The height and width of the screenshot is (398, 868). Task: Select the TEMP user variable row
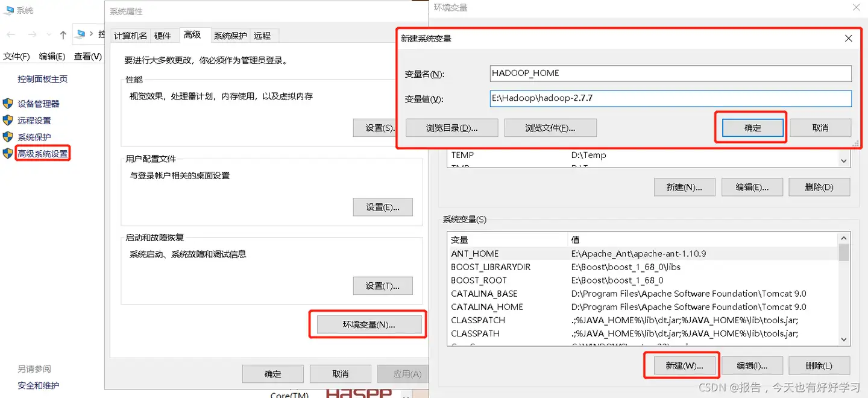[643, 155]
